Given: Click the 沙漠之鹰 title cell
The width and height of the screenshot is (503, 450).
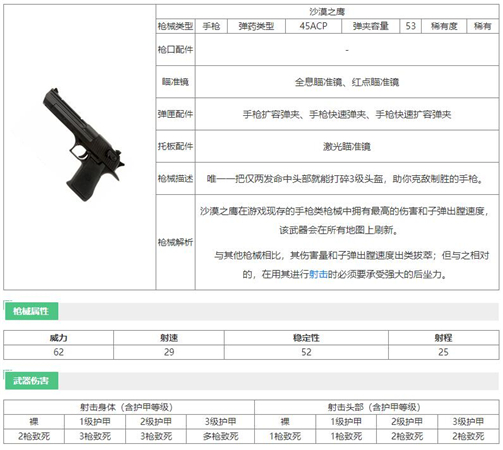Looking at the screenshot, I should point(327,12).
